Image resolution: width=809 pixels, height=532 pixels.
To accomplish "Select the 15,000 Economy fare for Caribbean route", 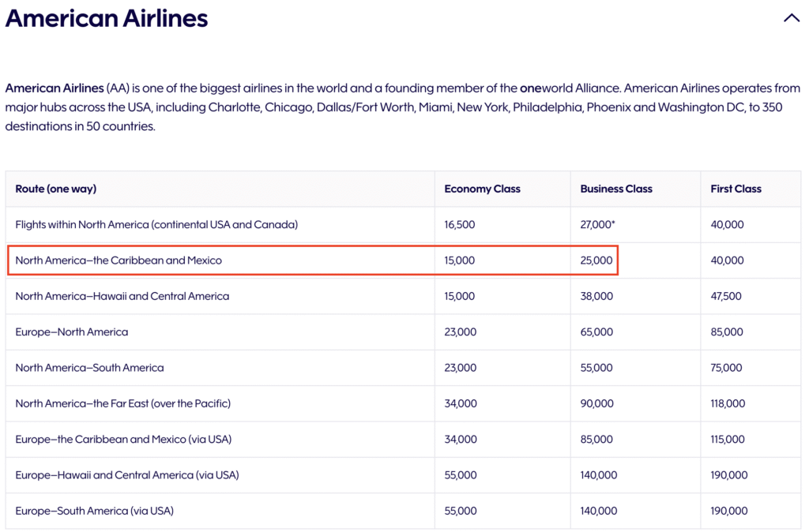I will tap(460, 260).
